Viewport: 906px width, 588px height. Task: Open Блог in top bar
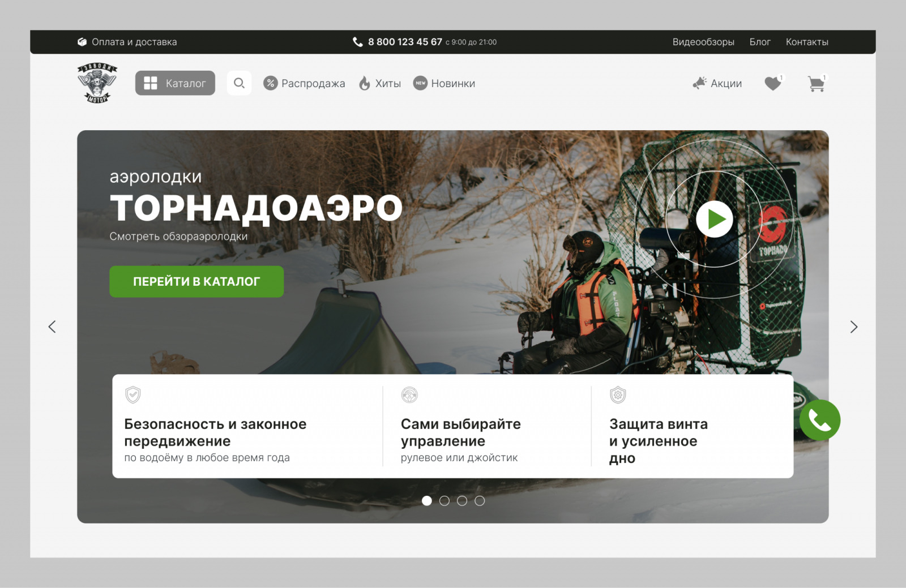[760, 42]
